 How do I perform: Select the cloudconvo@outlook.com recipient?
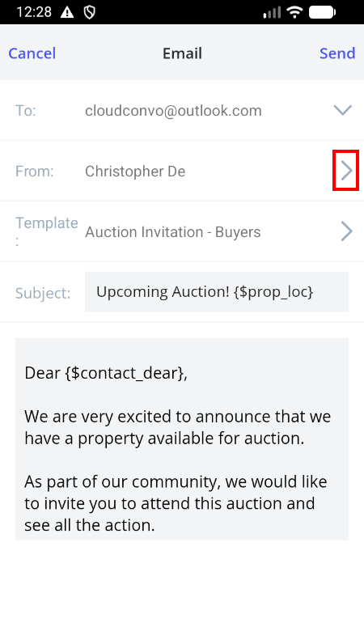coord(173,111)
